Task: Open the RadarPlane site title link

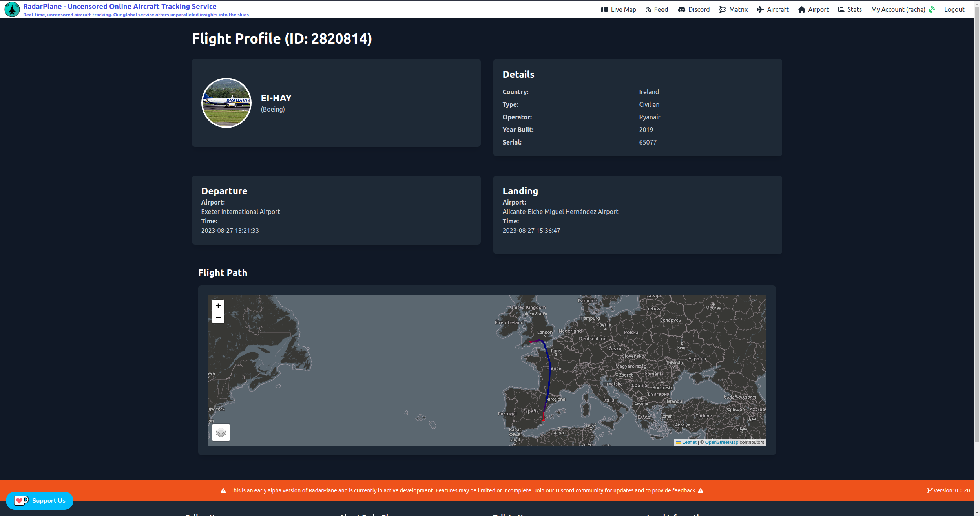Action: click(120, 6)
